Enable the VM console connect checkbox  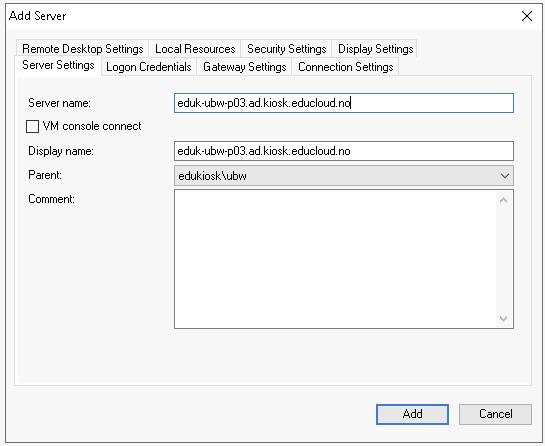coord(32,126)
